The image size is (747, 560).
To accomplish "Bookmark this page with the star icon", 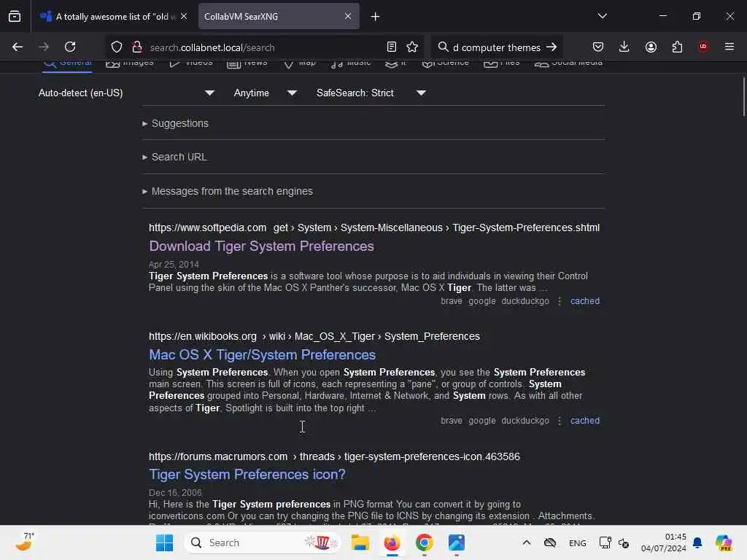I will pos(412,47).
